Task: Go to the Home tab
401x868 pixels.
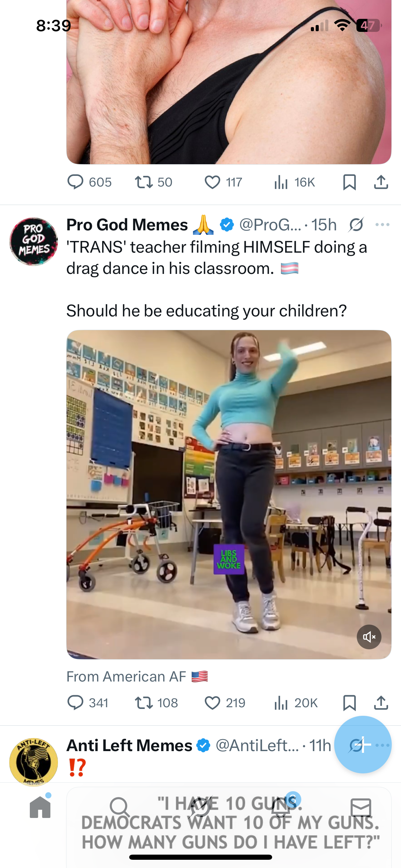Action: (40, 807)
